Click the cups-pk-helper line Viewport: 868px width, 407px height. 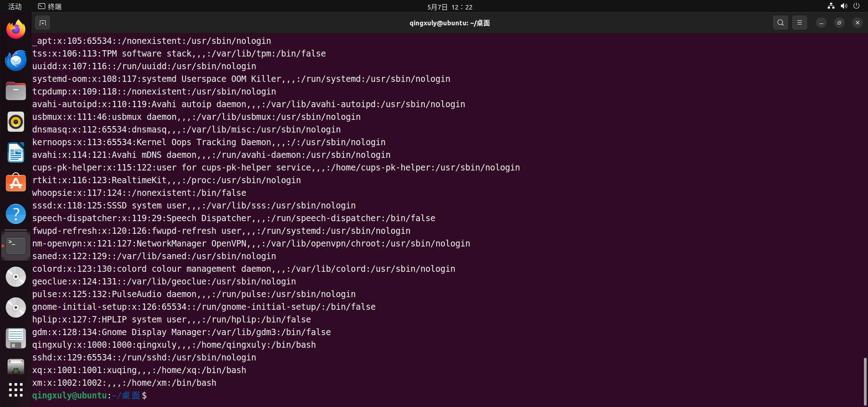pos(276,167)
